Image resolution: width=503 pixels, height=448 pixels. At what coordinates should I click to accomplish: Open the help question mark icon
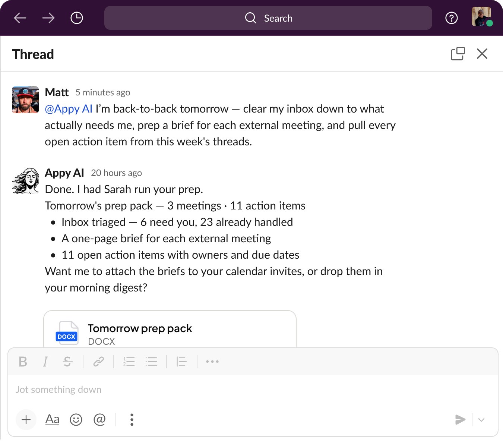pyautogui.click(x=452, y=18)
